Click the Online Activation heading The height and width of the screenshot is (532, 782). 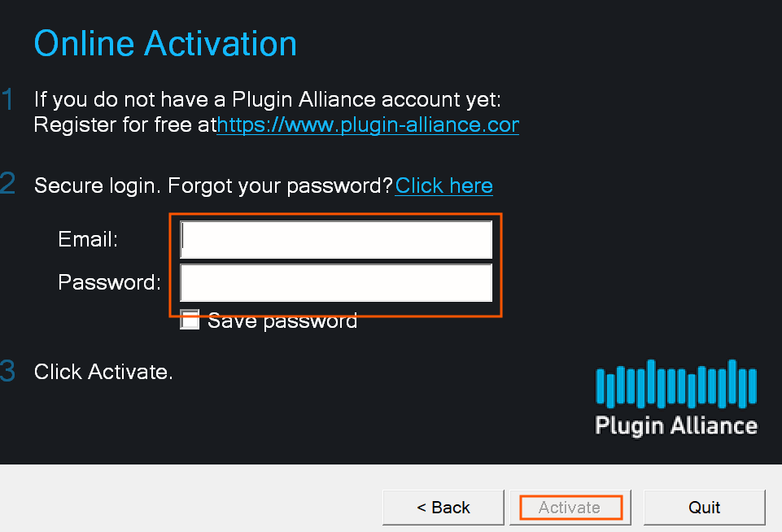[165, 43]
